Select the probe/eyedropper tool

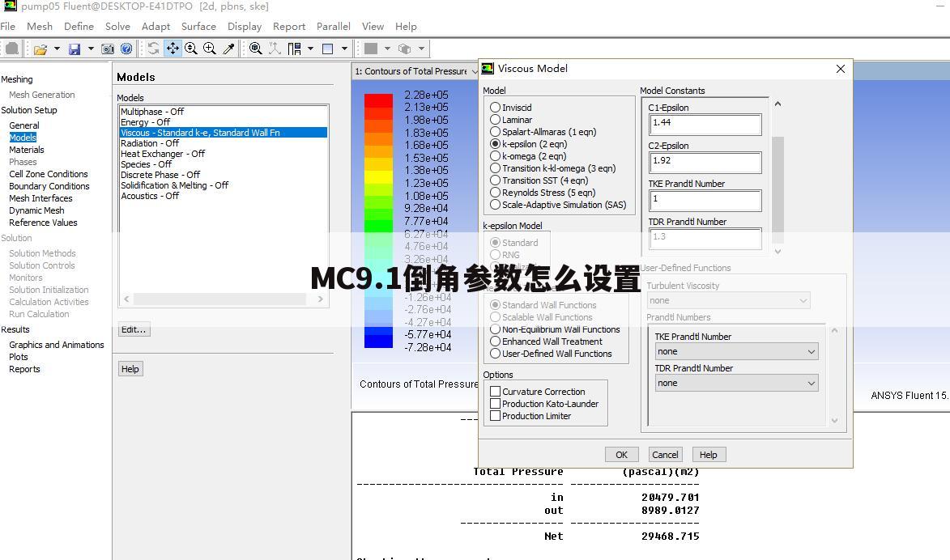(x=228, y=49)
